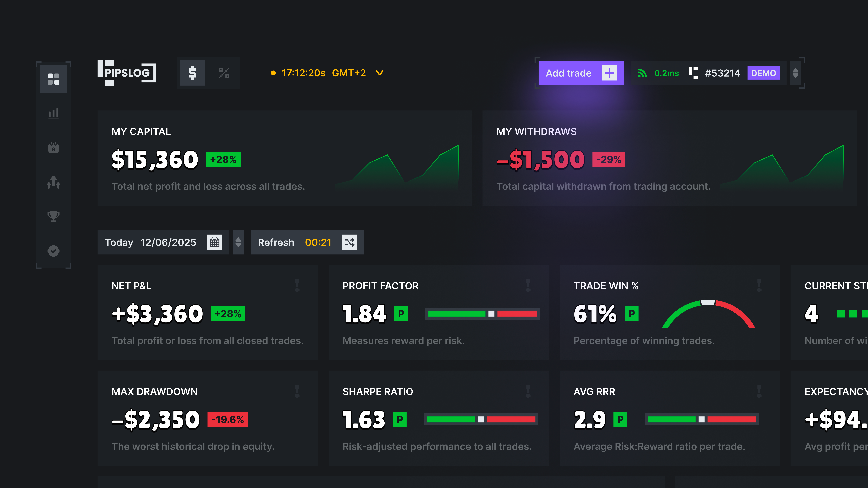Click the +28% badge in My Capital

click(x=223, y=159)
